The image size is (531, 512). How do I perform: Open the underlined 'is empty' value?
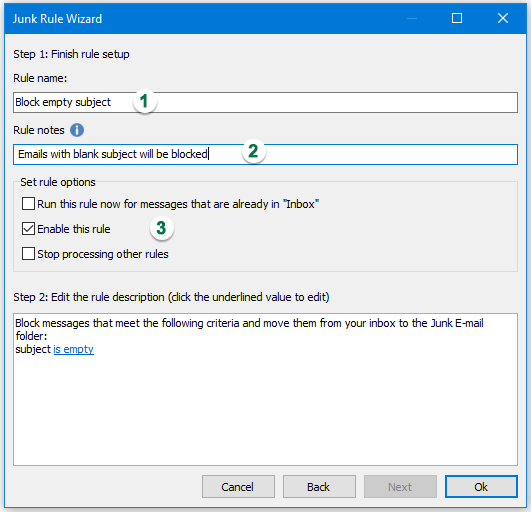(73, 349)
